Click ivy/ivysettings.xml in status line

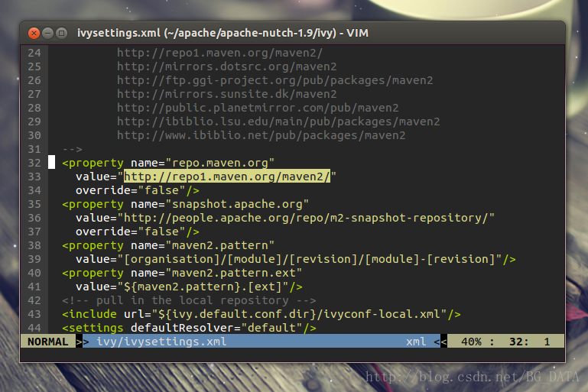161,342
